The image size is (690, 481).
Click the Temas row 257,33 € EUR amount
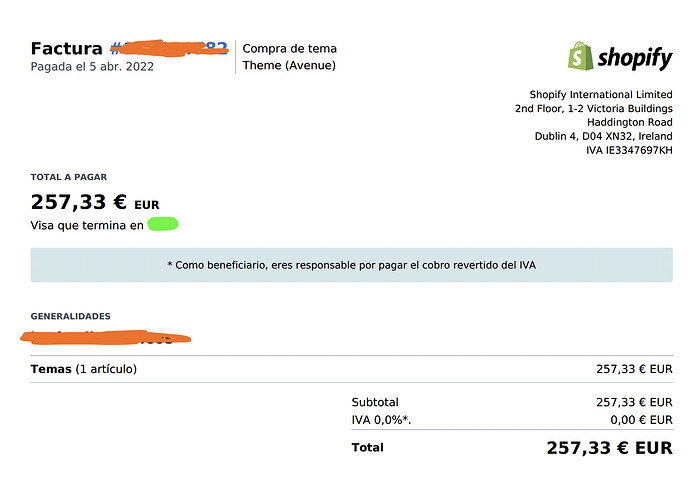[x=634, y=369]
